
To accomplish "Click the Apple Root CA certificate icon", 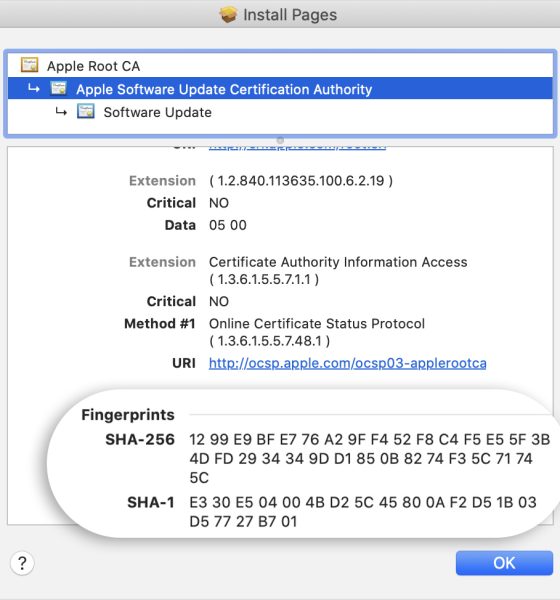I will click(29, 65).
